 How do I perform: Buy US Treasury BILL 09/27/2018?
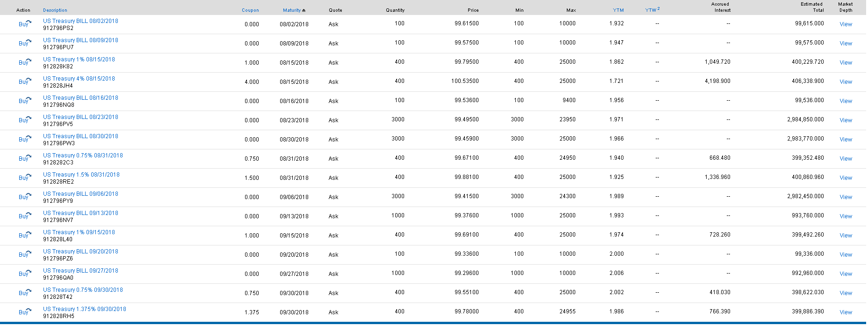pyautogui.click(x=24, y=274)
